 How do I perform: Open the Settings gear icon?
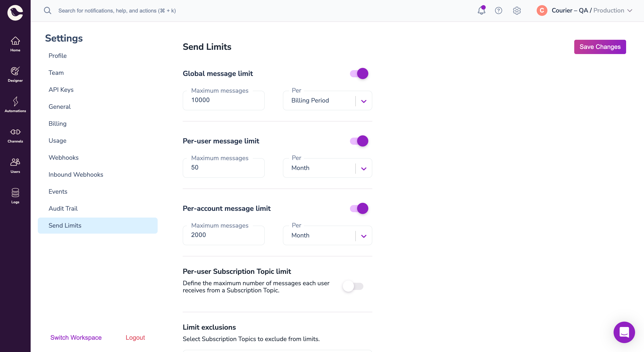pos(517,10)
